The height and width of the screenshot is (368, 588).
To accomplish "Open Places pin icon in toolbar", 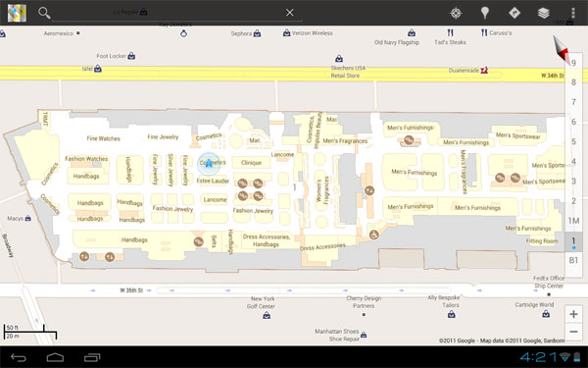I will tap(485, 13).
